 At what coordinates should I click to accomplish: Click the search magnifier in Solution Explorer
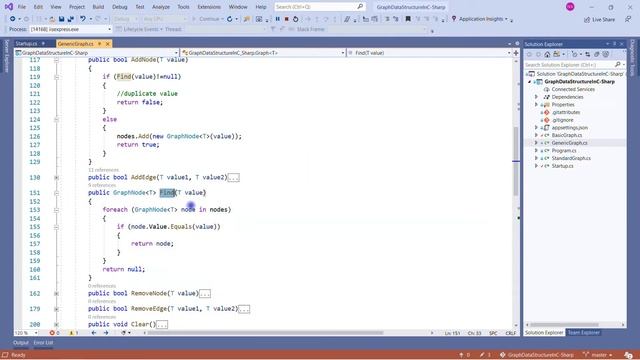[x=618, y=64]
